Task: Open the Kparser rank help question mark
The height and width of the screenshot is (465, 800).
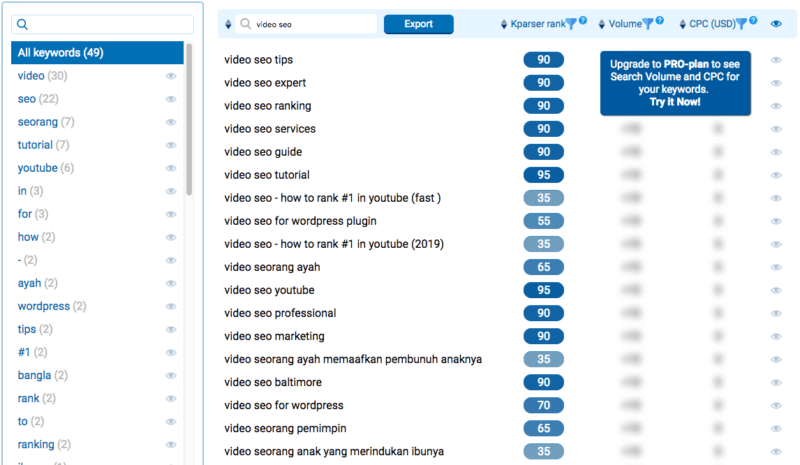Action: click(582, 21)
